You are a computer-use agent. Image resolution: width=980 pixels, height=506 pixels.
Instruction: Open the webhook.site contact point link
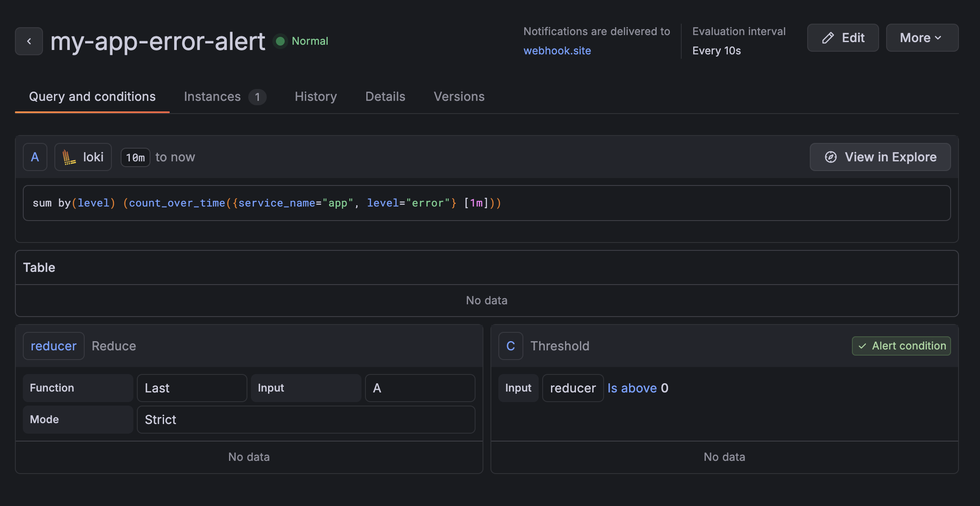557,51
